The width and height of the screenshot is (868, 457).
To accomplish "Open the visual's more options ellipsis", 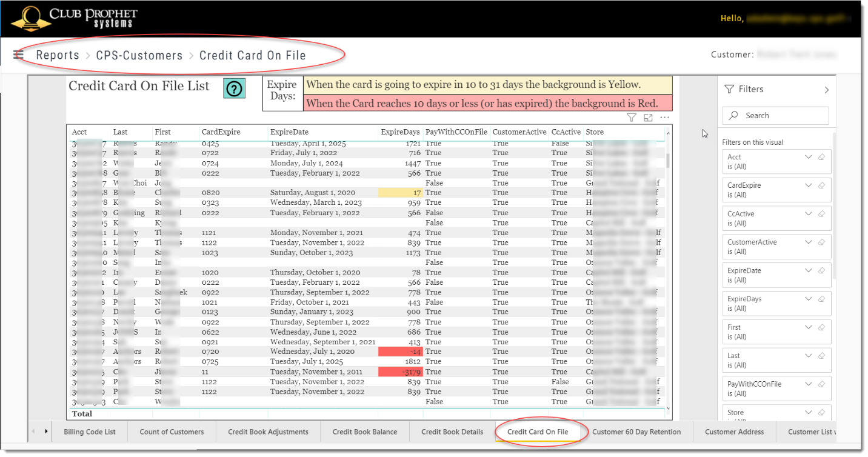I will click(665, 118).
